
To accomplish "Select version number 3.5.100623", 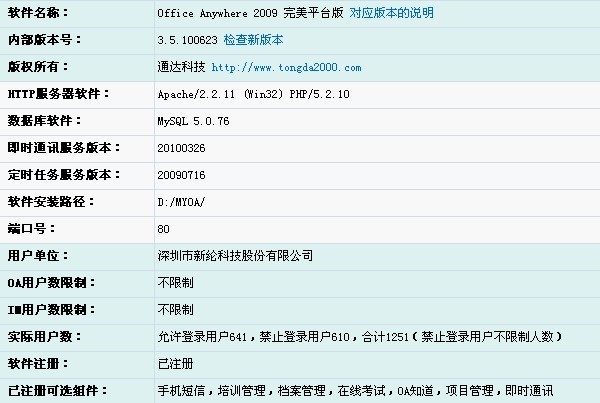I will point(187,40).
